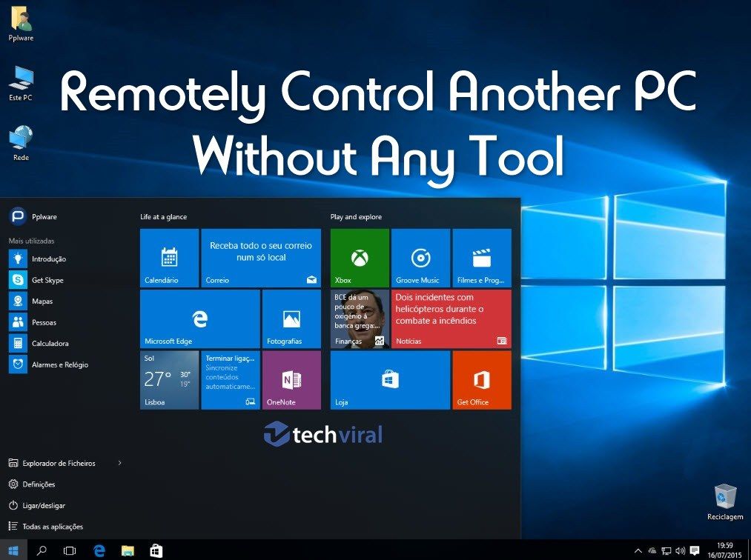Open Store from the taskbar

156,550
